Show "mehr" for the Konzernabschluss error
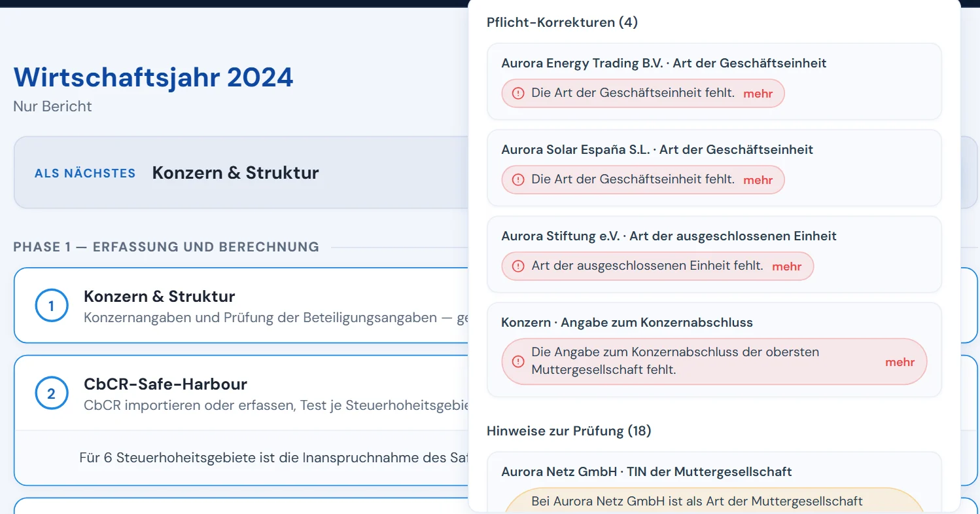980x514 pixels. pos(900,362)
